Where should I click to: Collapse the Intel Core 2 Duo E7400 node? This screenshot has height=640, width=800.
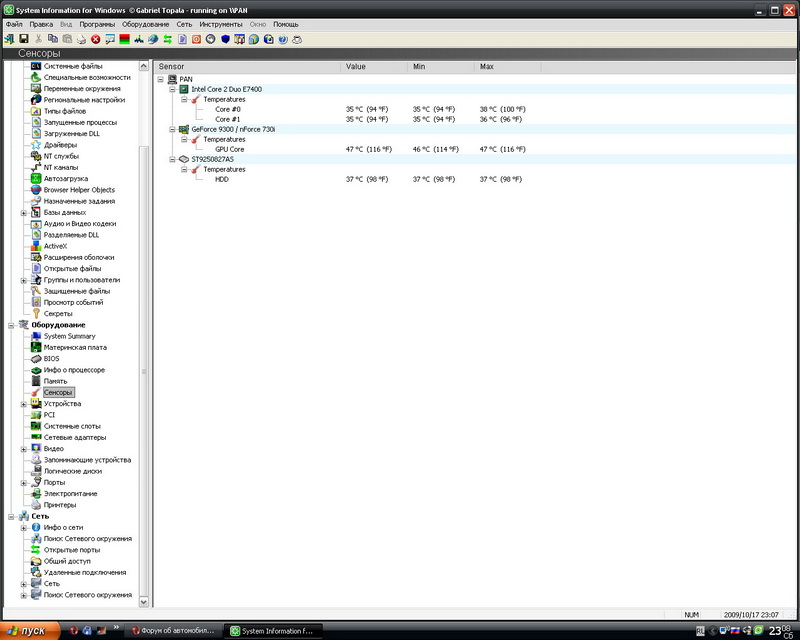(x=173, y=89)
